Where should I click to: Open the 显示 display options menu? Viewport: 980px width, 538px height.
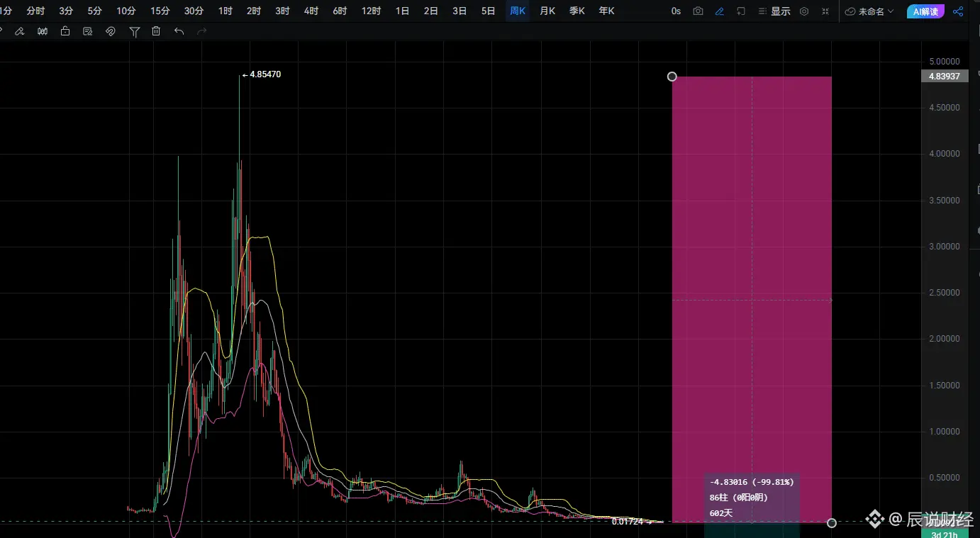(x=774, y=11)
